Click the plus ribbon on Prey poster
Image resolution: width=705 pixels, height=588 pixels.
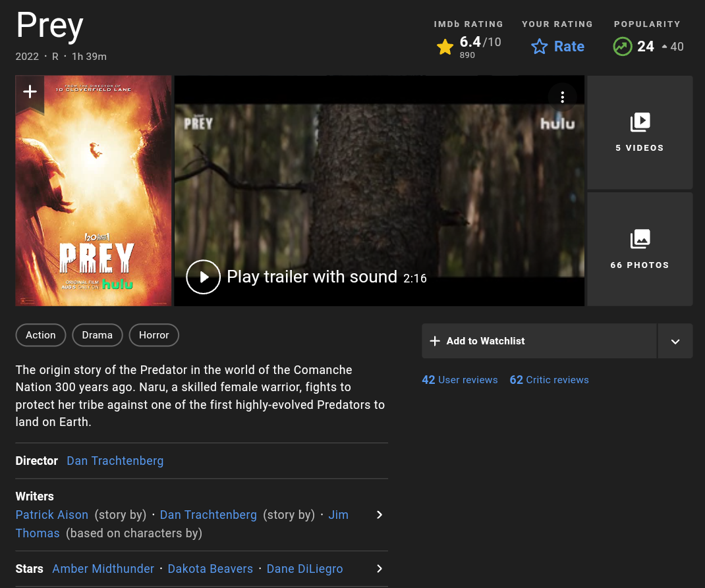coord(30,94)
